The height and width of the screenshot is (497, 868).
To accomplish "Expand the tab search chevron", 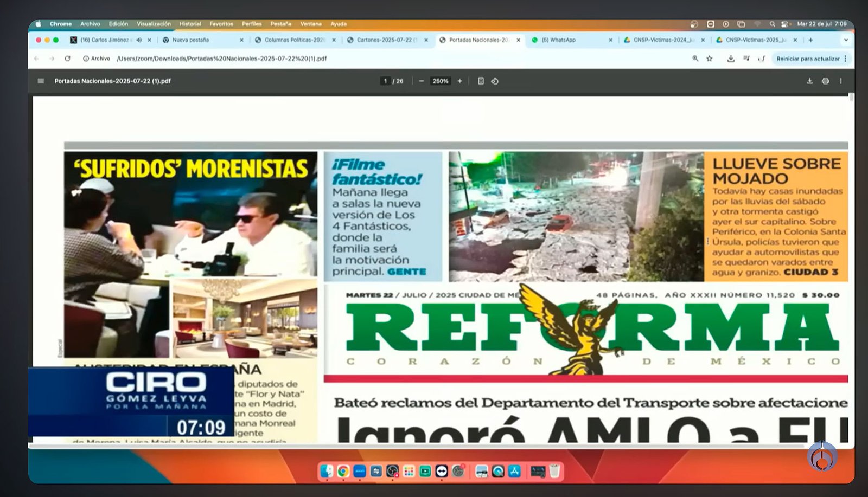I will (x=845, y=40).
